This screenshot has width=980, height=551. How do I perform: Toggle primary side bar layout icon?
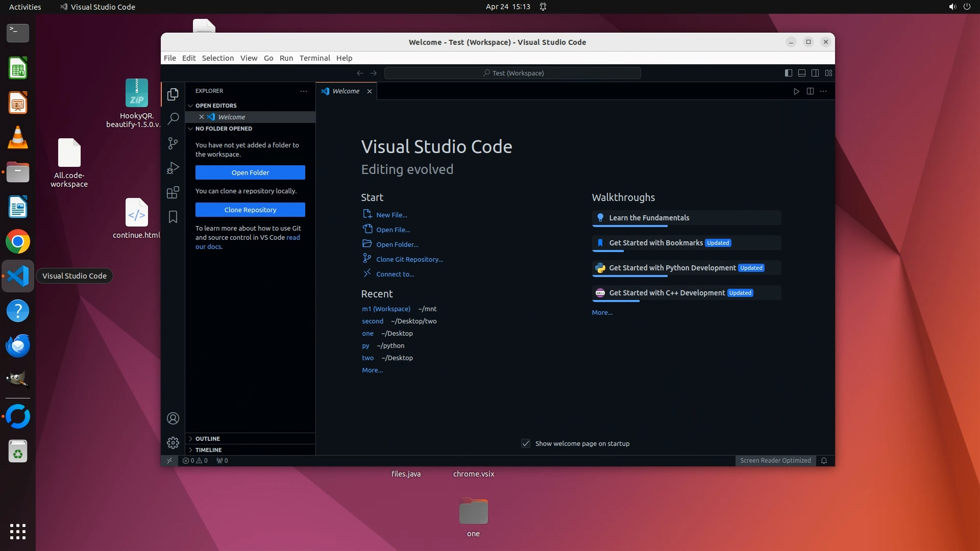[788, 73]
